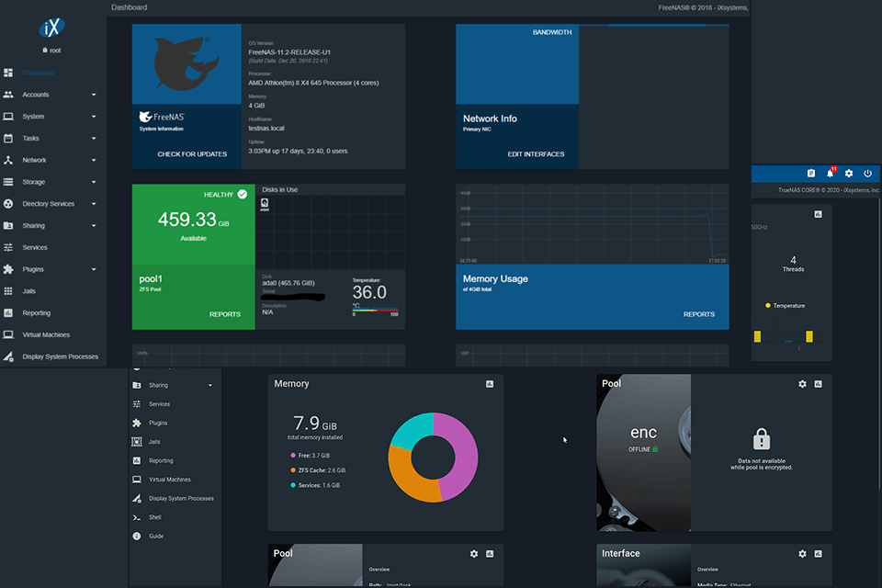Open the Shell from the sidebar
The image size is (882, 588).
pos(153,516)
